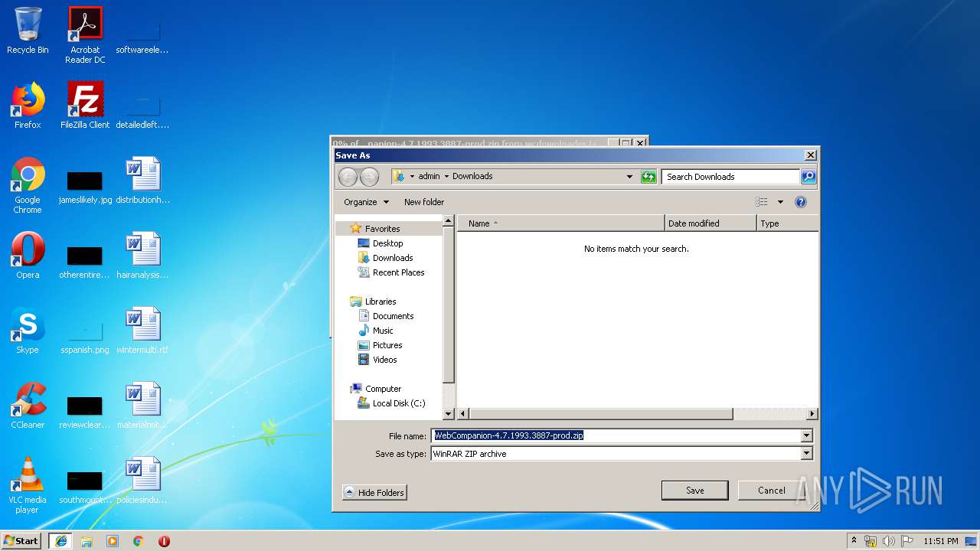Open Google Chrome desktop shortcut
The image size is (980, 551).
tap(28, 185)
